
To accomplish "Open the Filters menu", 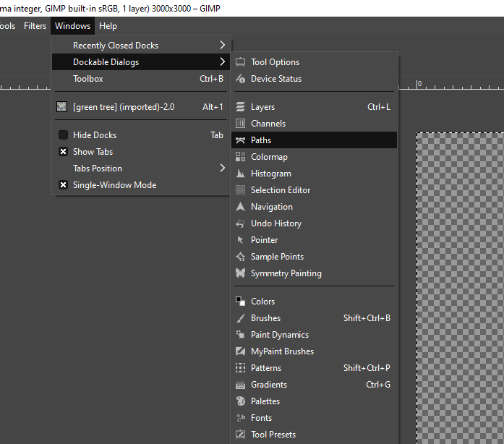I will pos(35,26).
